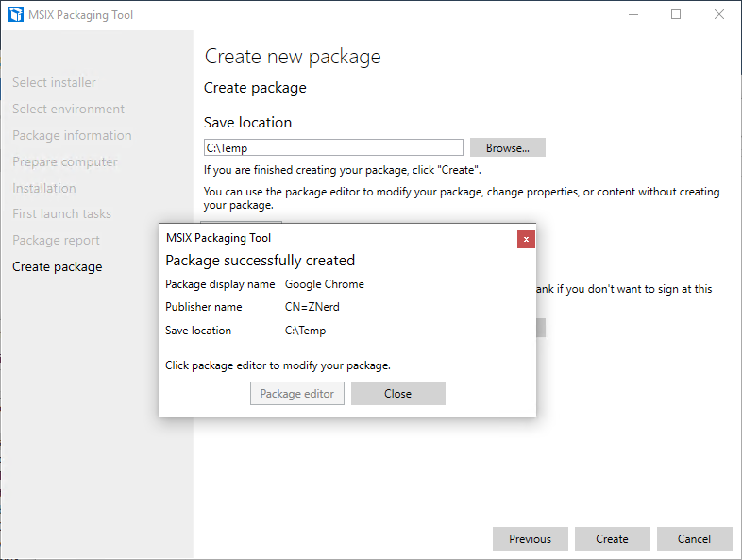The height and width of the screenshot is (560, 742).
Task: Click the Package display name label
Action: point(220,284)
